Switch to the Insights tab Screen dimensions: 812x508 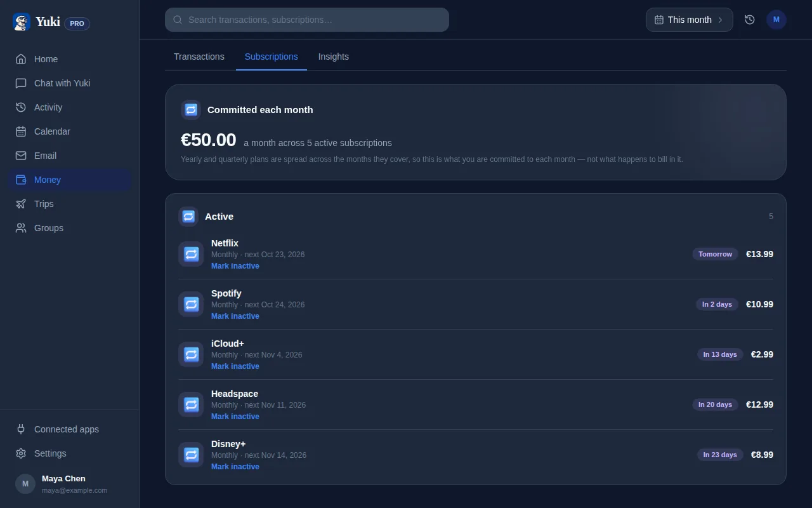(x=334, y=57)
